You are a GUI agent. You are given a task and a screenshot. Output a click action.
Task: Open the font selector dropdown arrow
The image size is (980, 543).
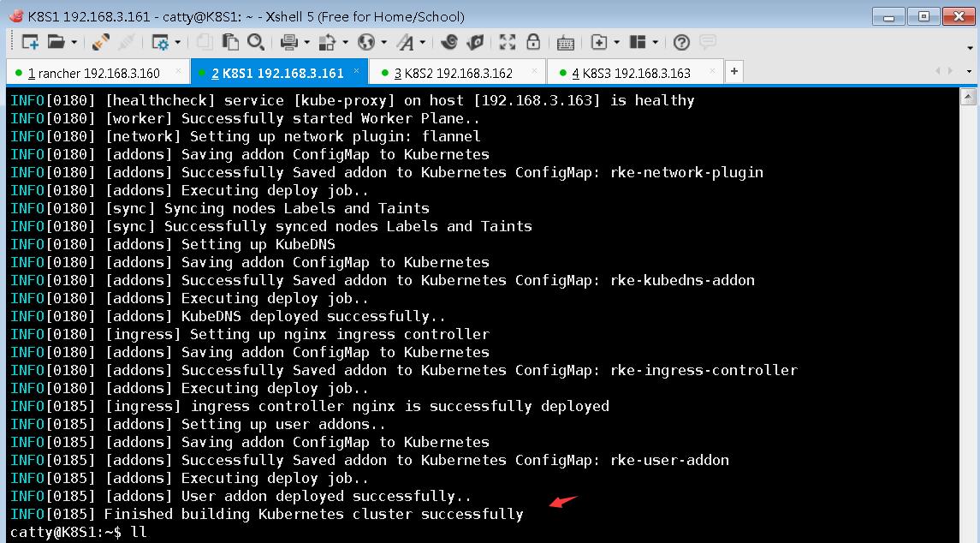(422, 40)
